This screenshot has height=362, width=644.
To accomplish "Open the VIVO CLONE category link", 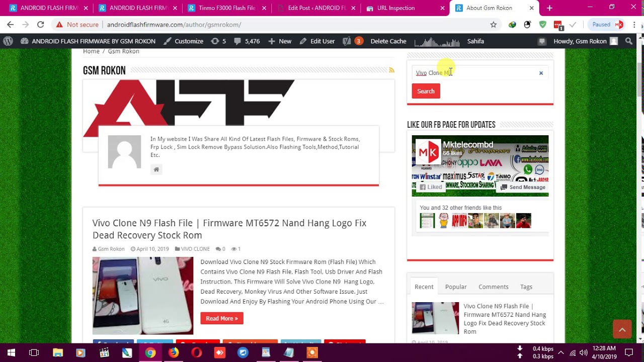I will point(195,249).
